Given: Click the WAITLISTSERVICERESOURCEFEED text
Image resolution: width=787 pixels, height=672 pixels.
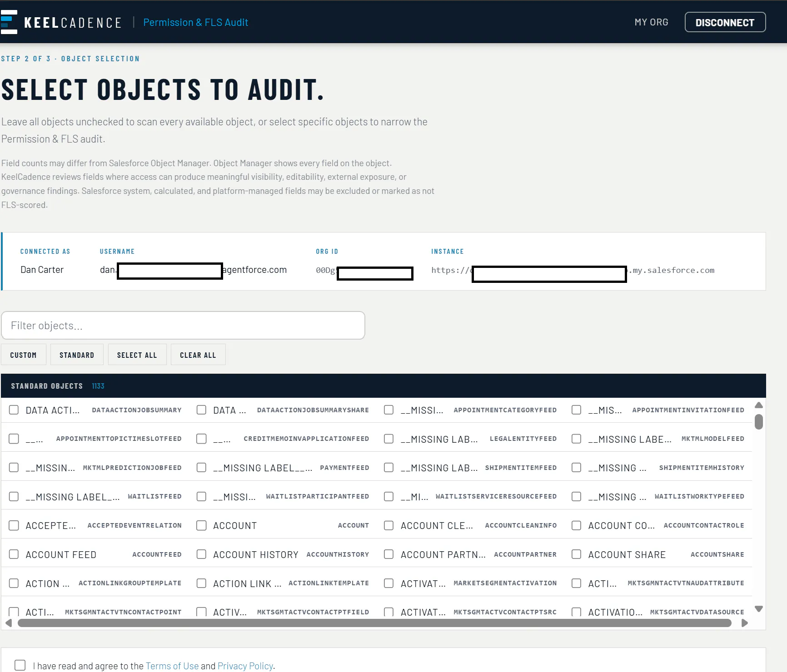Looking at the screenshot, I should tap(496, 496).
